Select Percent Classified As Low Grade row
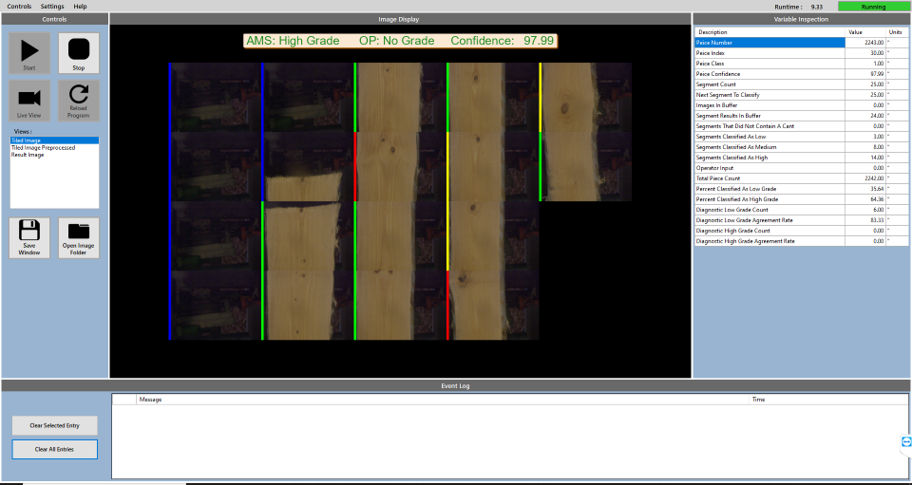 point(801,189)
